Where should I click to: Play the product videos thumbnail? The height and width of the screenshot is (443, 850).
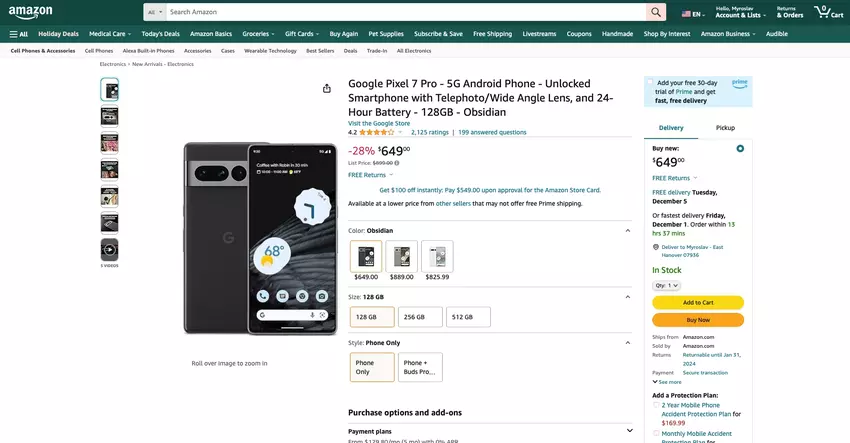[109, 249]
